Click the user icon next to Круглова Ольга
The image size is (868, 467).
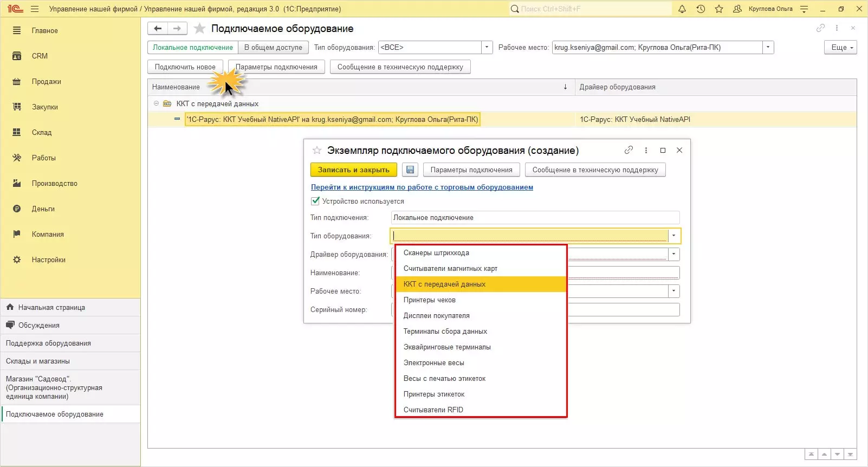pos(737,9)
